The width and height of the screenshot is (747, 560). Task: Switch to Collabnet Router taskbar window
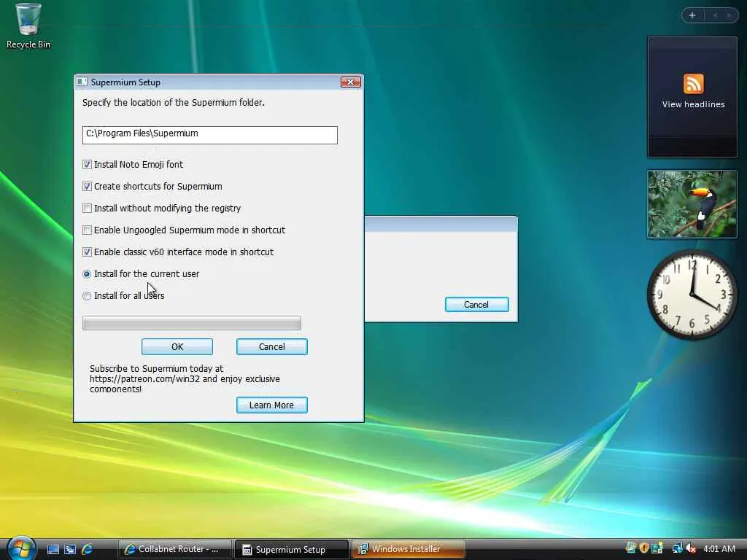(175, 549)
